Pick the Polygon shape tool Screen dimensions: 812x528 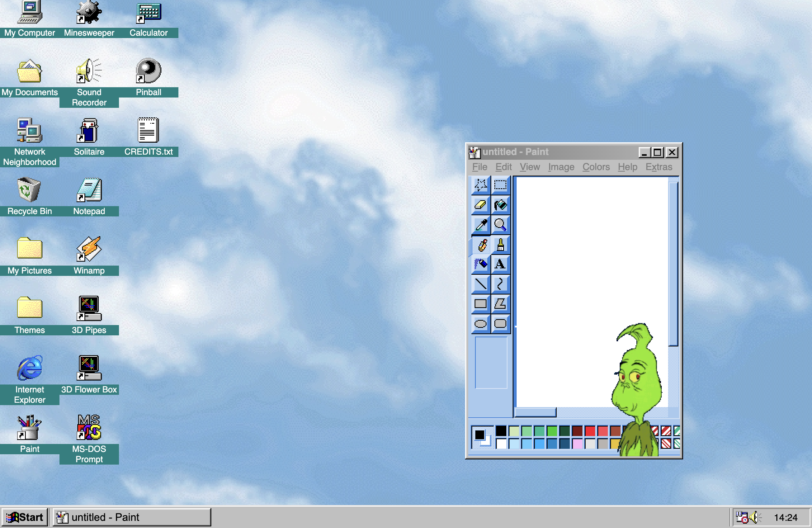[500, 304]
